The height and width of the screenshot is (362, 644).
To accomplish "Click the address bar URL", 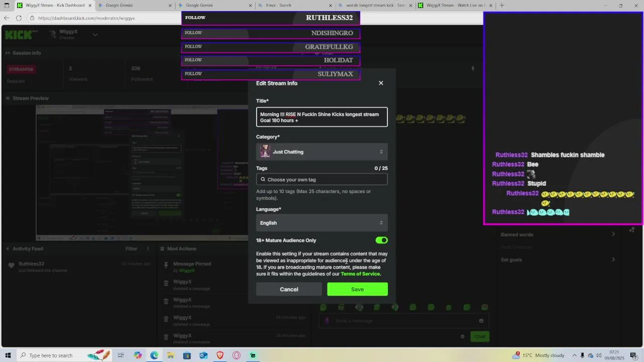I will 87,18.
